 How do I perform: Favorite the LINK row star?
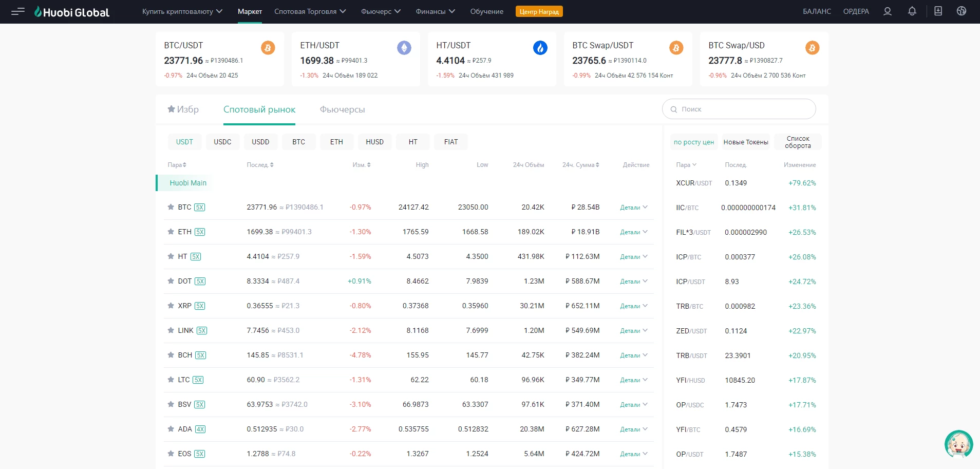[x=171, y=330]
